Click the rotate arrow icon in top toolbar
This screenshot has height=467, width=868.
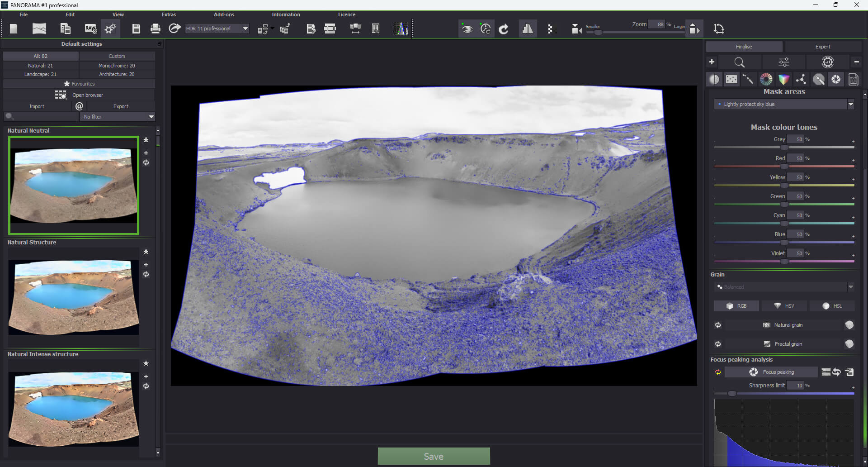[504, 29]
